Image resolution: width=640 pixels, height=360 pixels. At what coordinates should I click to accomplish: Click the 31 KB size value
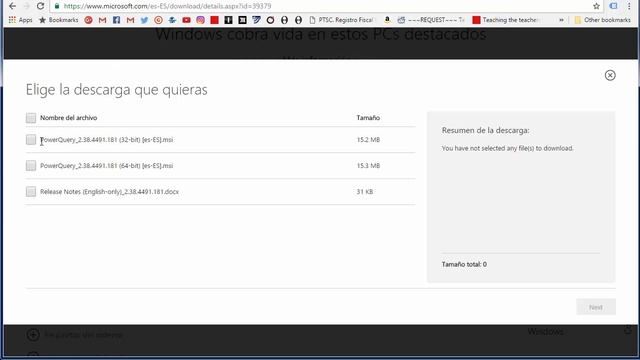[364, 191]
